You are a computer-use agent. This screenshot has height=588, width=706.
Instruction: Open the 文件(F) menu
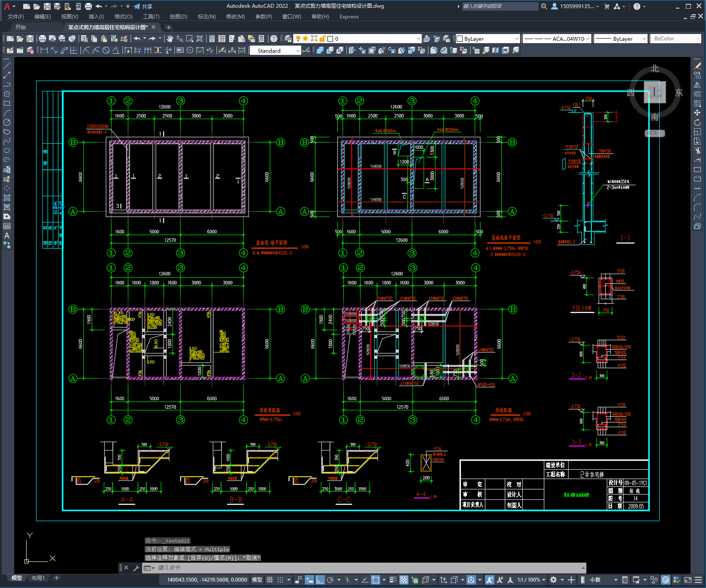(x=16, y=17)
